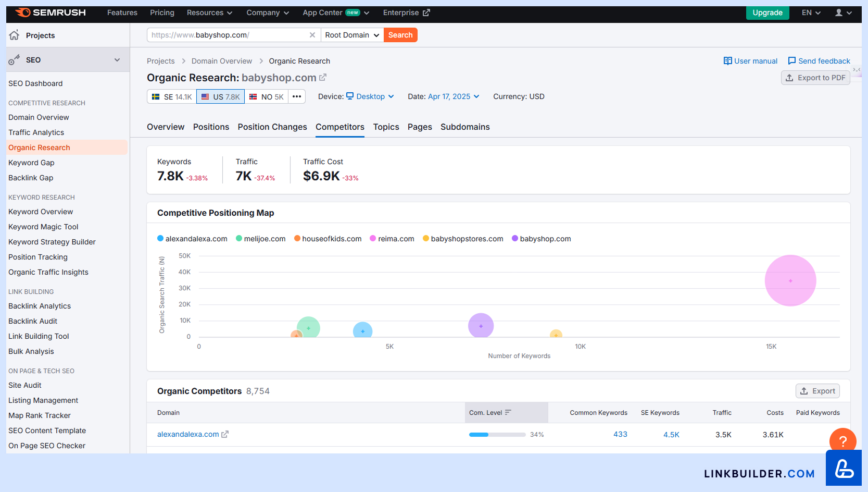Click the 4.5K SE keywords value

pos(671,434)
